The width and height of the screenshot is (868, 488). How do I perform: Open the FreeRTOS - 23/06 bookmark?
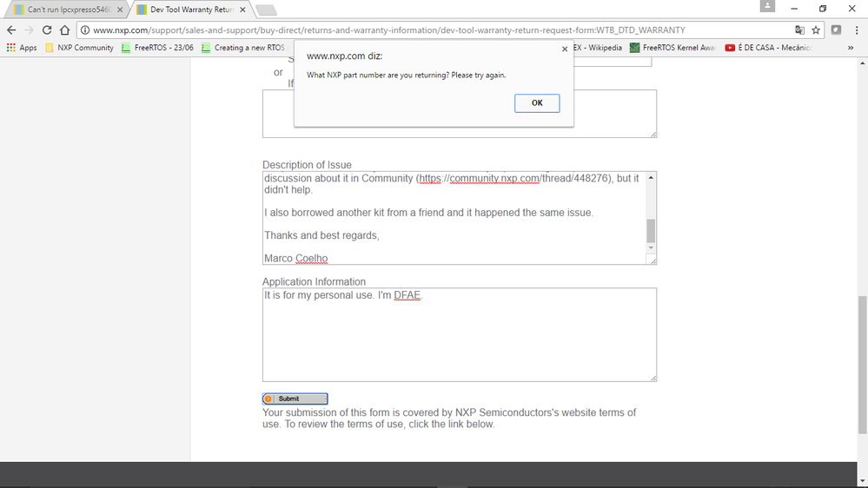tap(158, 48)
